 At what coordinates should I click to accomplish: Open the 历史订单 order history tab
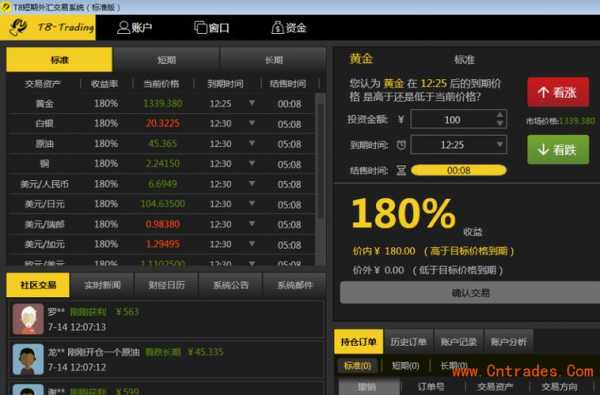coord(409,341)
